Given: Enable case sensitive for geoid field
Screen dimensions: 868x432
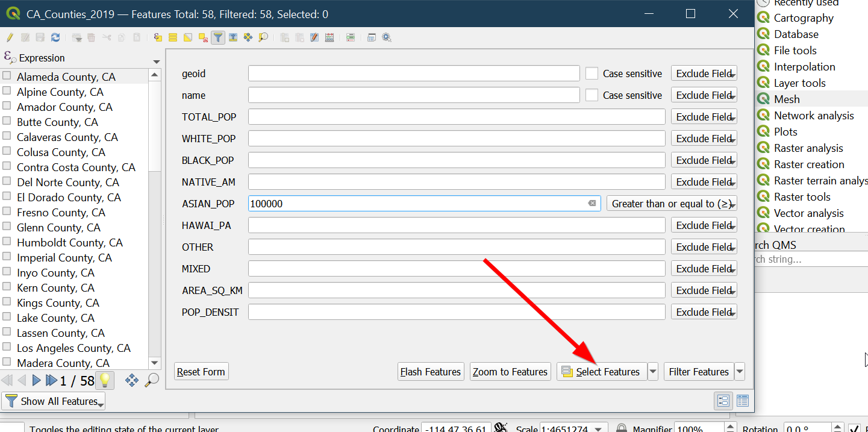Looking at the screenshot, I should [x=592, y=74].
